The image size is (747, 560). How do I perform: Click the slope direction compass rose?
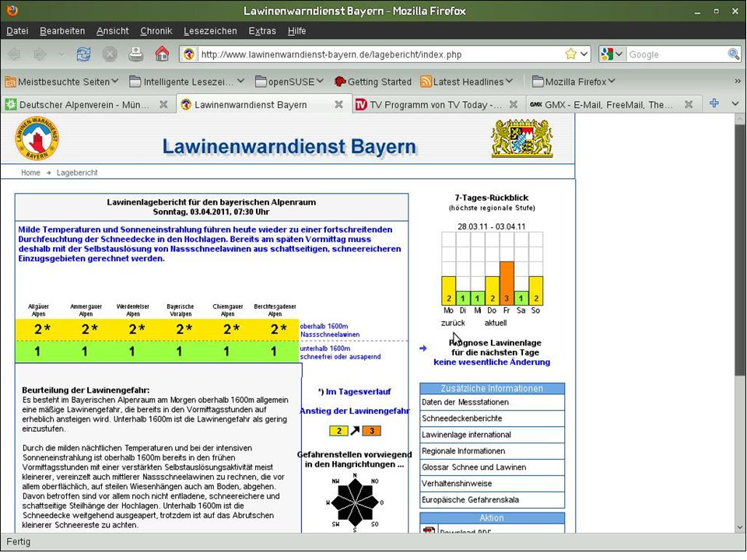point(355,502)
